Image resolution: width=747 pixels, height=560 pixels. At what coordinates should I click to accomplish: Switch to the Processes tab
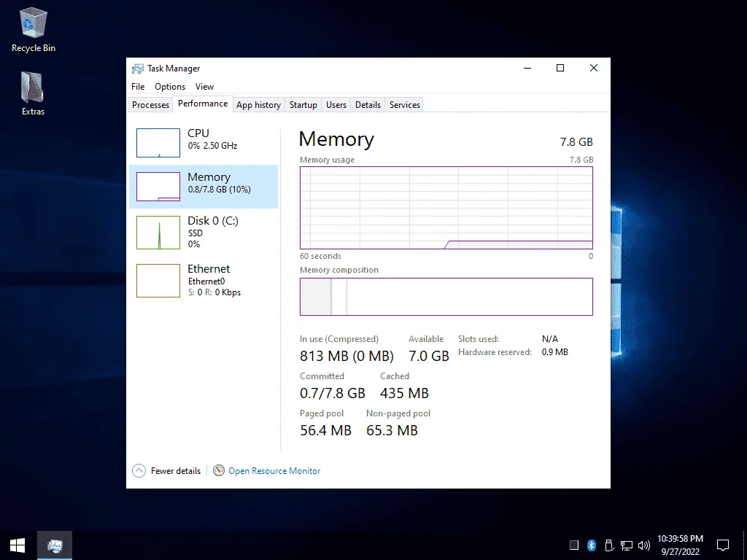150,105
